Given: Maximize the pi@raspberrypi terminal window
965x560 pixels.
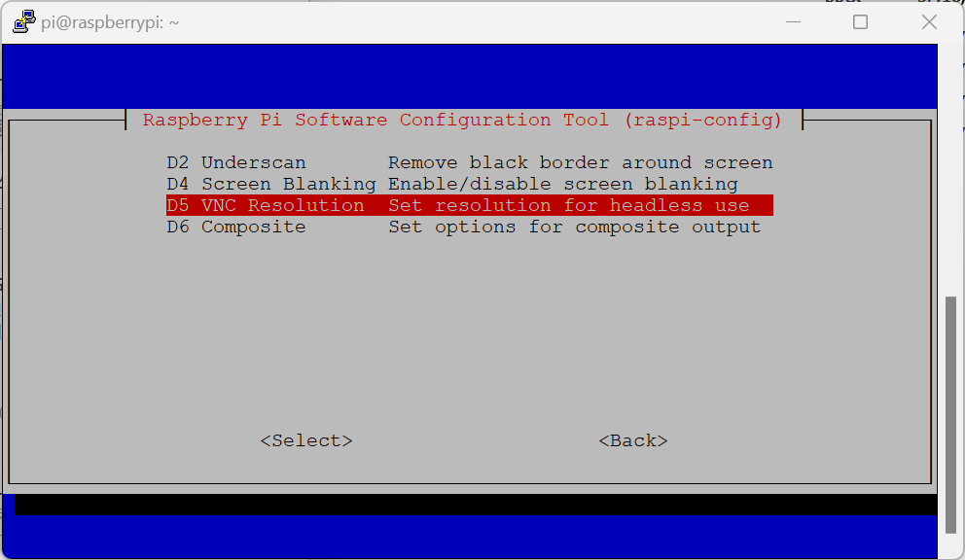Looking at the screenshot, I should [x=860, y=22].
